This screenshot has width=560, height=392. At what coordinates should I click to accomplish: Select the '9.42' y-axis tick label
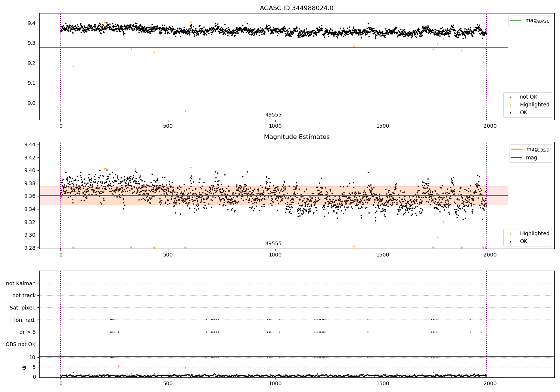[30, 158]
